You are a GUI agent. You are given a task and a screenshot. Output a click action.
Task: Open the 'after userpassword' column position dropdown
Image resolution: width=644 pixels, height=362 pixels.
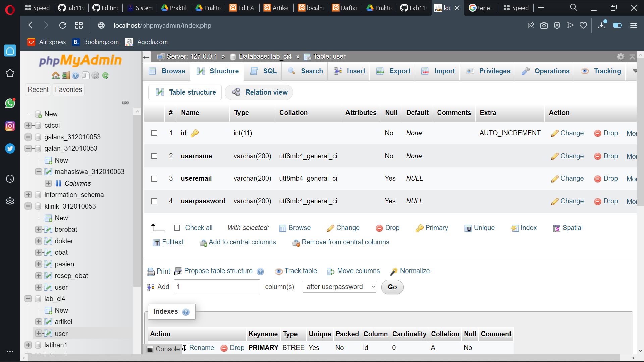[x=339, y=287]
